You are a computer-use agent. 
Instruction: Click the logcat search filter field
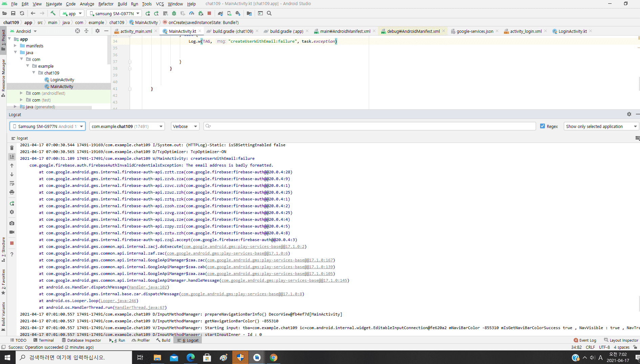(369, 126)
